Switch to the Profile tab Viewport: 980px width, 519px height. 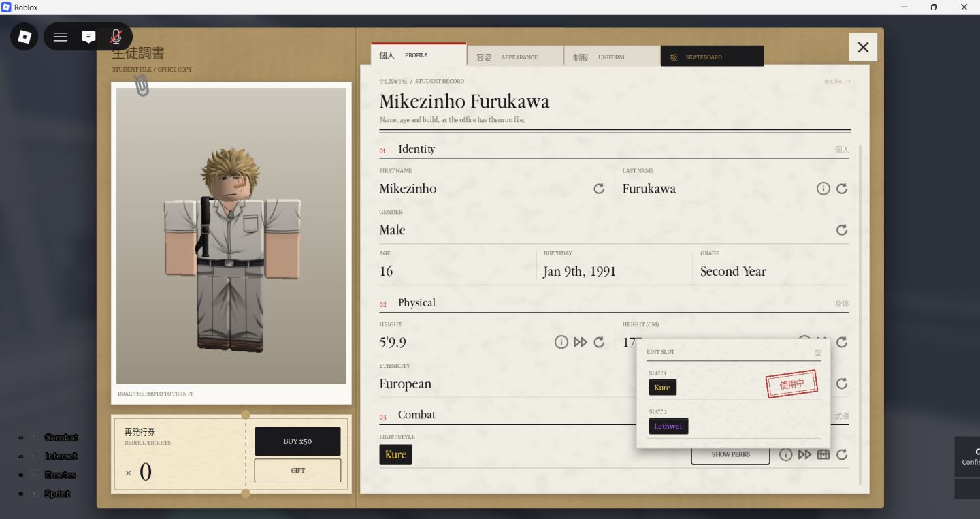[419, 55]
